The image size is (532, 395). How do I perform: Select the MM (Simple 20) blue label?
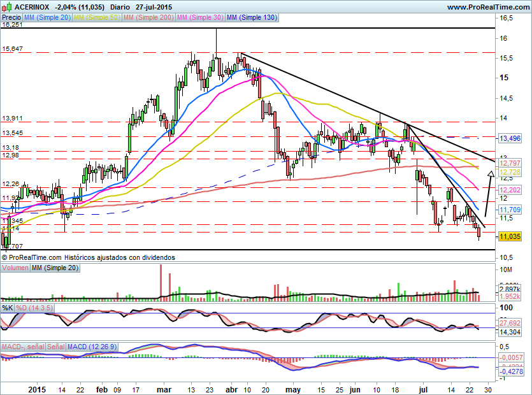point(48,17)
